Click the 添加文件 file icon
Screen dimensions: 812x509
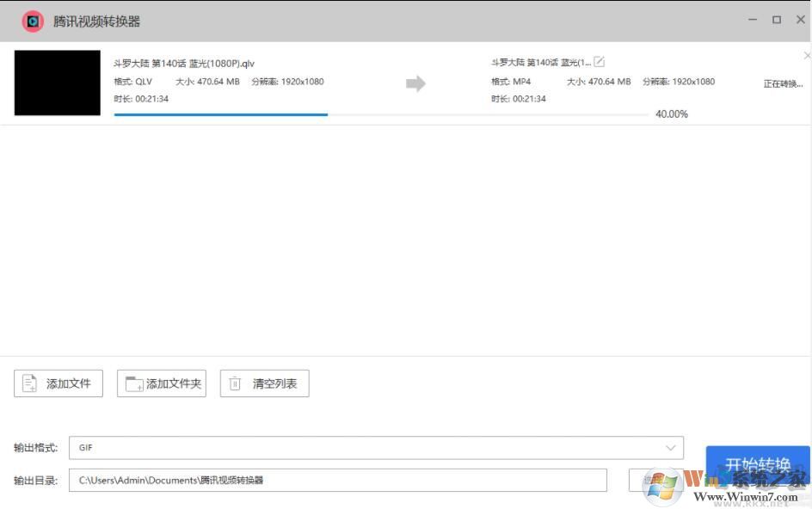click(x=28, y=383)
